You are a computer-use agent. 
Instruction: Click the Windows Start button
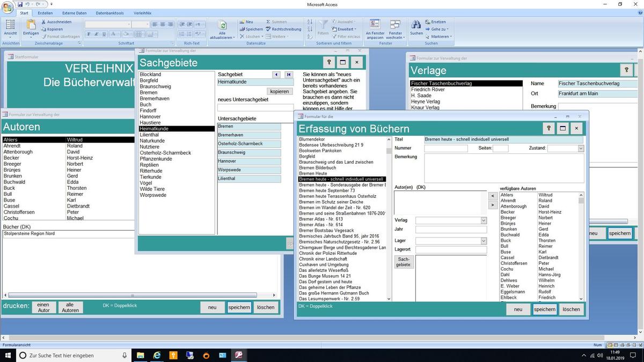pos(8,355)
